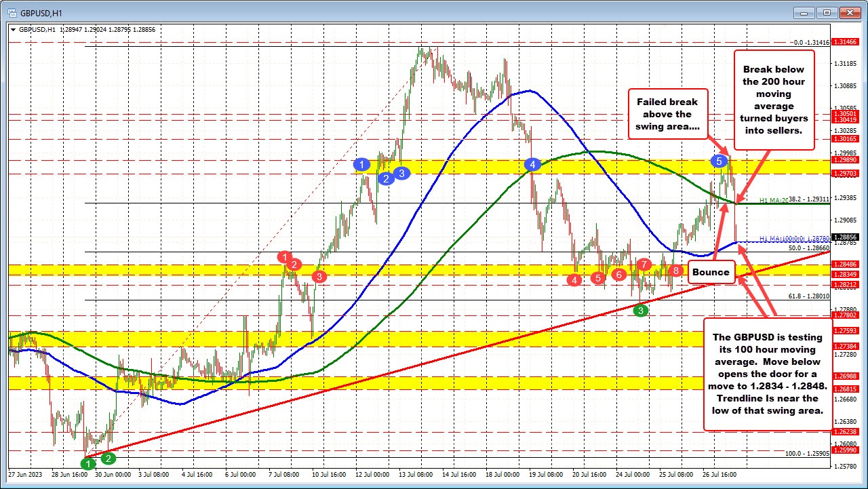The image size is (868, 489).
Task: Select blue marker 2 in the yellow zone
Action: point(385,178)
